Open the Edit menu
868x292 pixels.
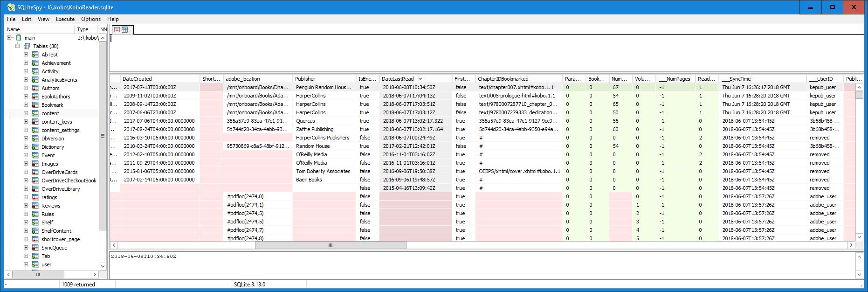point(27,19)
